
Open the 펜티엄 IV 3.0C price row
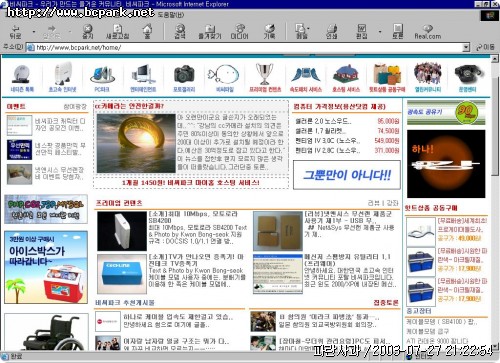(x=347, y=141)
